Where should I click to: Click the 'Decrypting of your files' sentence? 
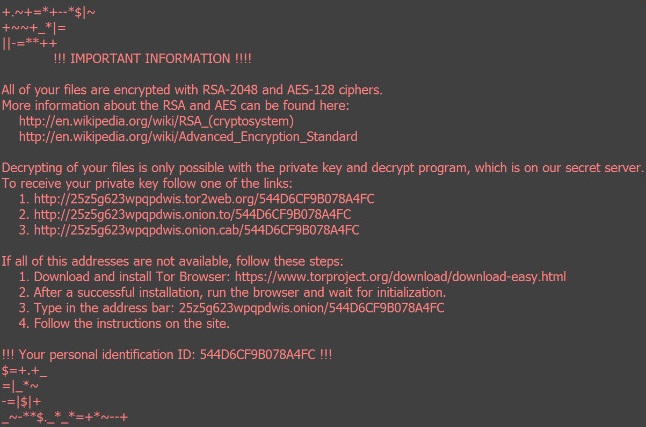tap(322, 167)
